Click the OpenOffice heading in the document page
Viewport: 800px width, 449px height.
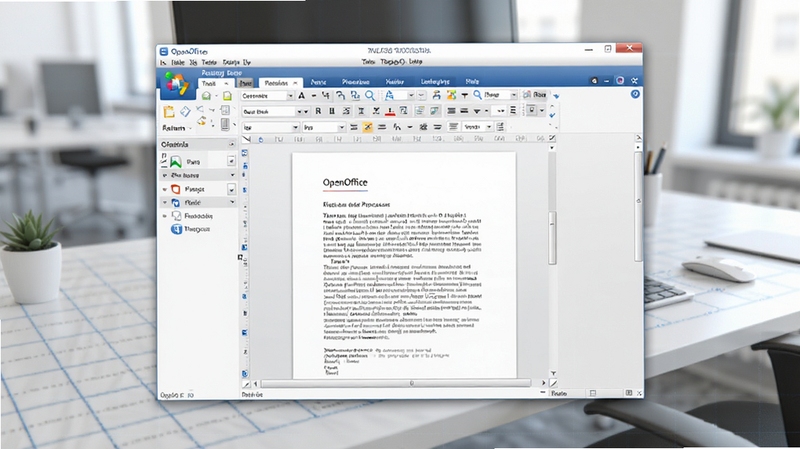click(345, 182)
